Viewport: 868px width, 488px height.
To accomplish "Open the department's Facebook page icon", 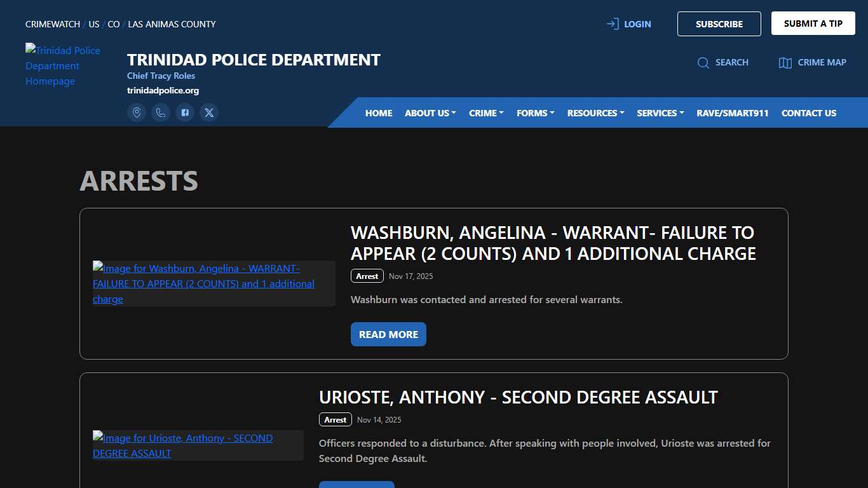I will 185,112.
